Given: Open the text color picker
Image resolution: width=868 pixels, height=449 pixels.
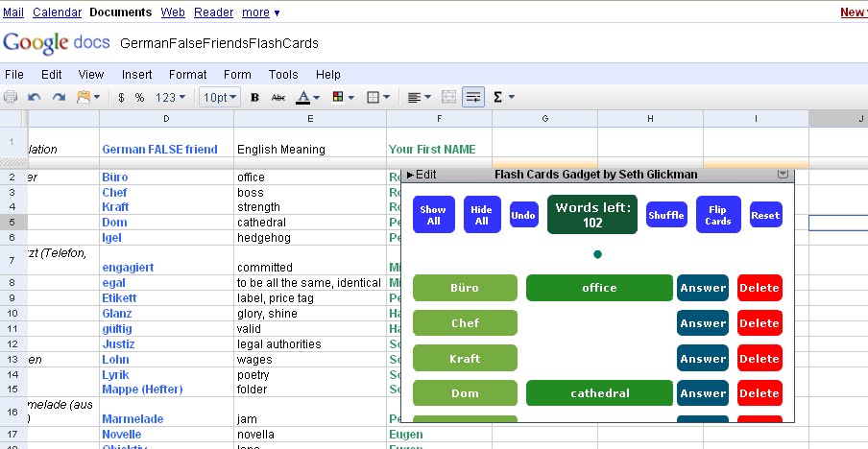Looking at the screenshot, I should point(308,97).
